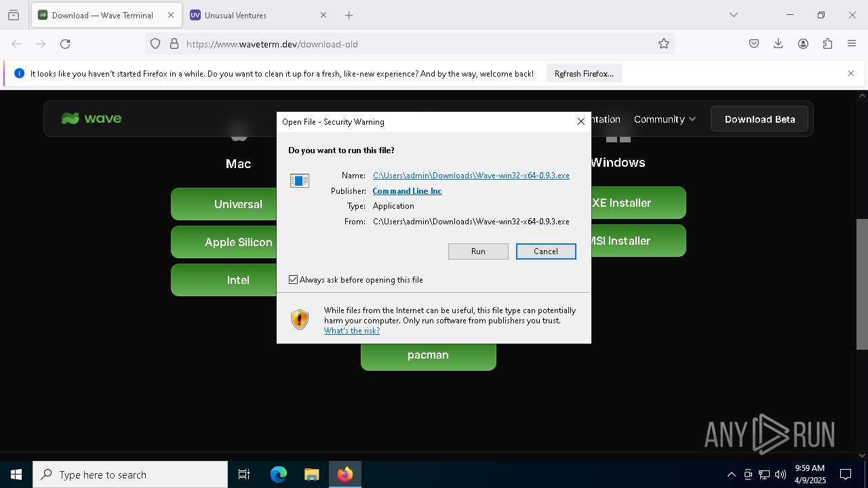
Task: Click the site padlock icon
Action: pyautogui.click(x=174, y=44)
